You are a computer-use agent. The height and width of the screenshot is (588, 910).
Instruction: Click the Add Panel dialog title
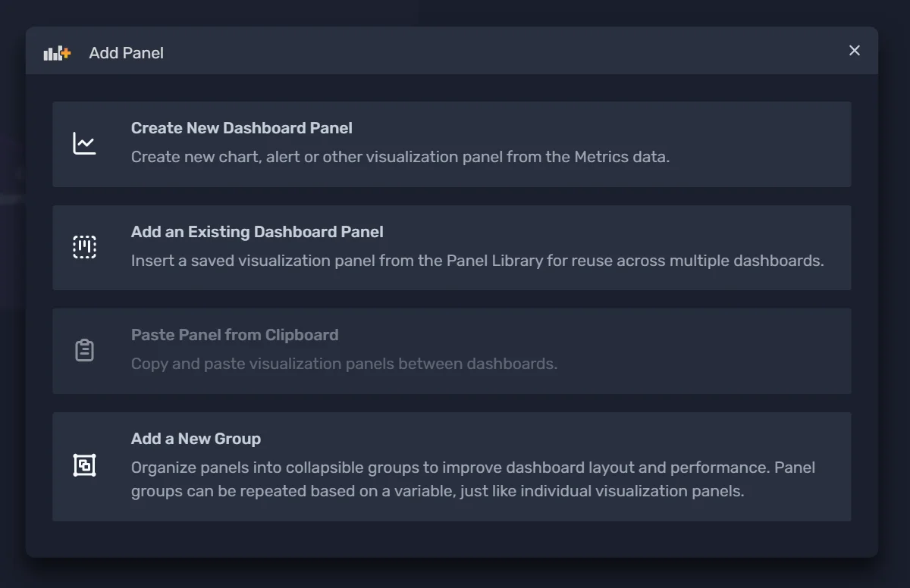[126, 52]
